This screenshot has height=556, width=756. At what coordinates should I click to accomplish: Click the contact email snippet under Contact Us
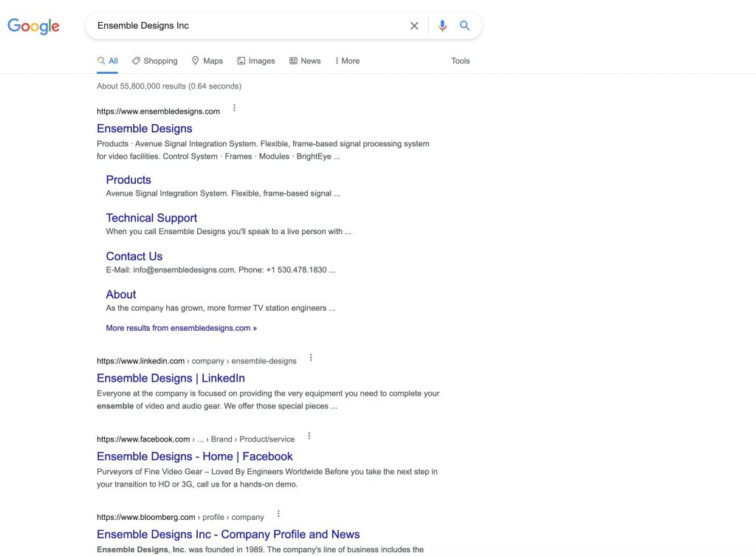(221, 270)
